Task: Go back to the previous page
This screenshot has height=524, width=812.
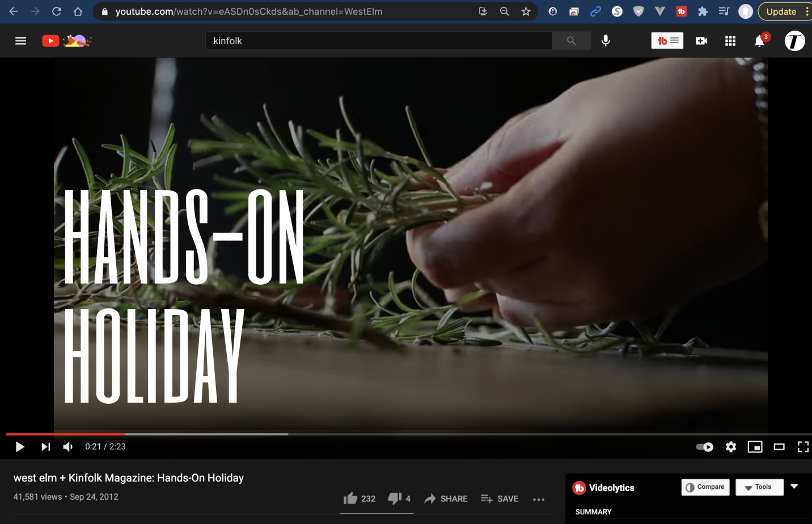Action: click(x=14, y=11)
